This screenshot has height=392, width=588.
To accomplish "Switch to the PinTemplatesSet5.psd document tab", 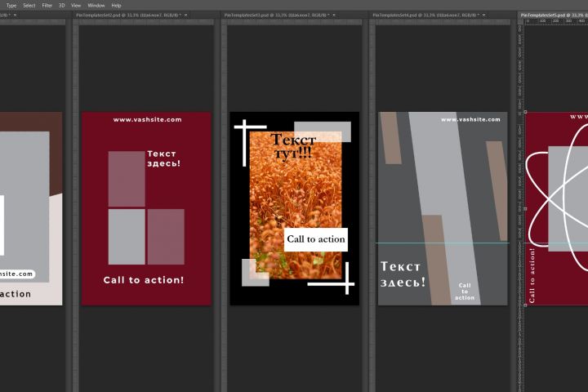I will click(553, 15).
